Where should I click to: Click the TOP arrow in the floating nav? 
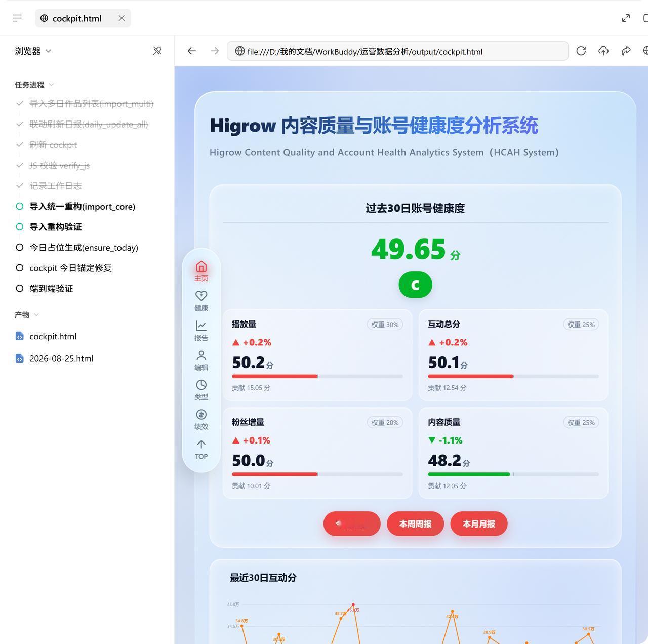tap(201, 449)
